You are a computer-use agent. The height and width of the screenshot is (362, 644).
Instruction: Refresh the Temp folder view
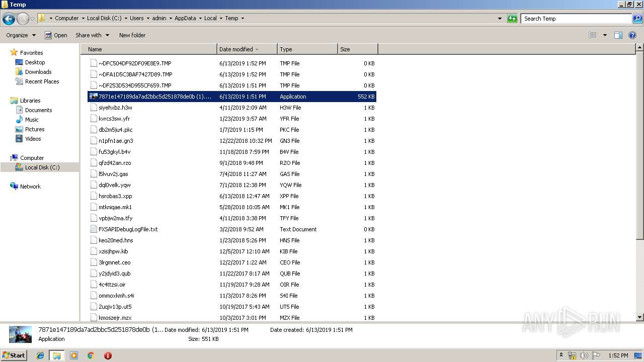point(512,19)
